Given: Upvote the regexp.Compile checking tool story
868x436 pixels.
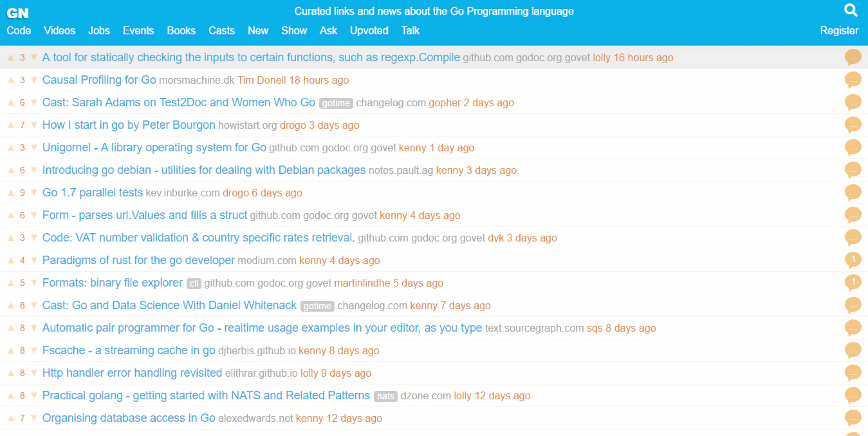Looking at the screenshot, I should (11, 57).
